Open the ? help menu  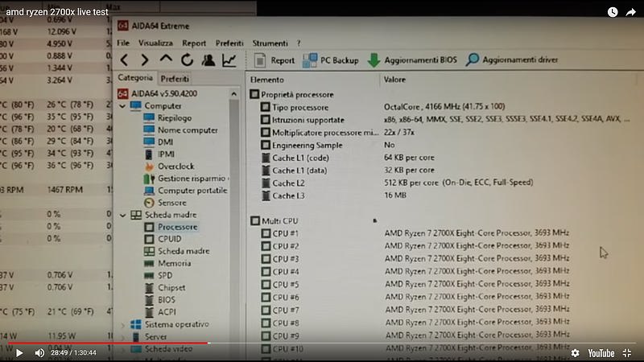pos(299,43)
